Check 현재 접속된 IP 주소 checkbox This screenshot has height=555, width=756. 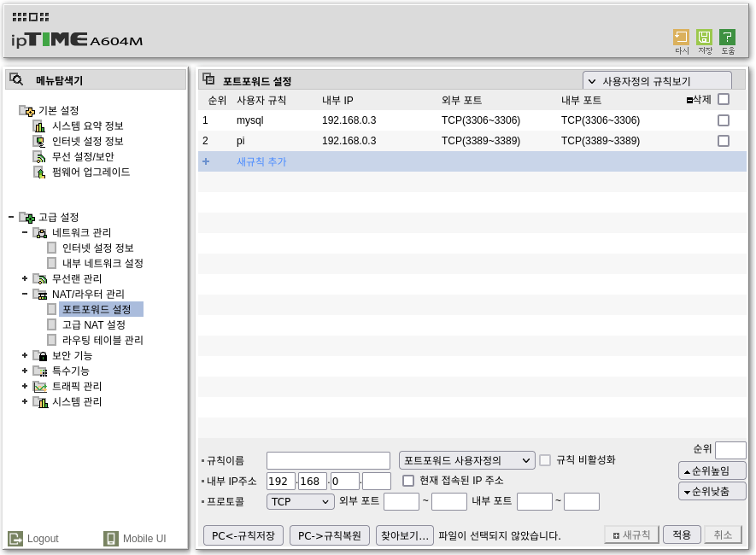[x=407, y=481]
